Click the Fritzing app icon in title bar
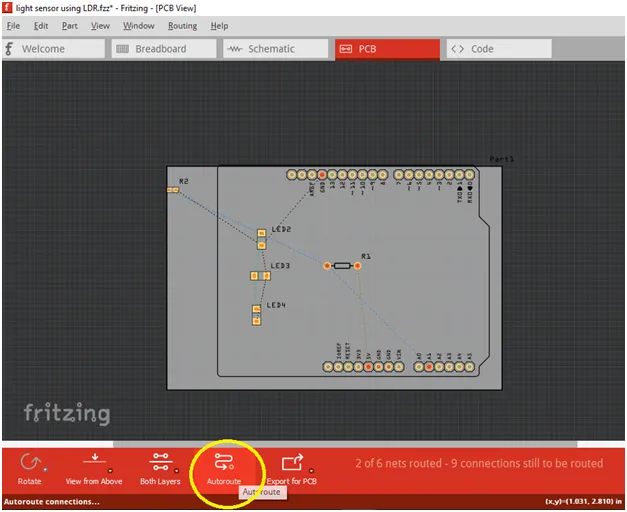This screenshot has height=512, width=627. pos(8,8)
